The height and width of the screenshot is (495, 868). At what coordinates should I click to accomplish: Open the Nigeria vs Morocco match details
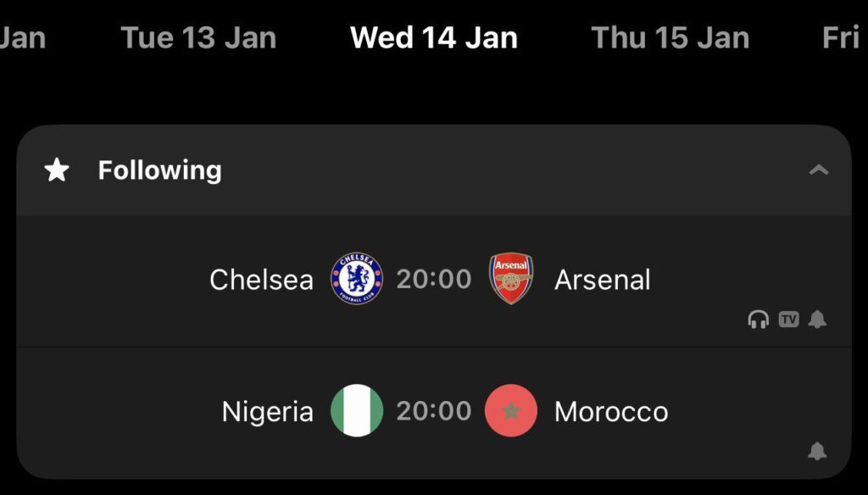[434, 410]
